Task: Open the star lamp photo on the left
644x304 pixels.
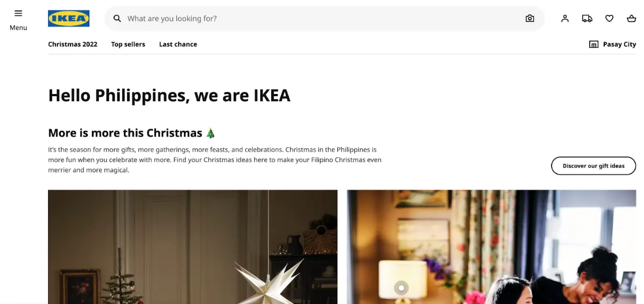Action: tap(192, 247)
